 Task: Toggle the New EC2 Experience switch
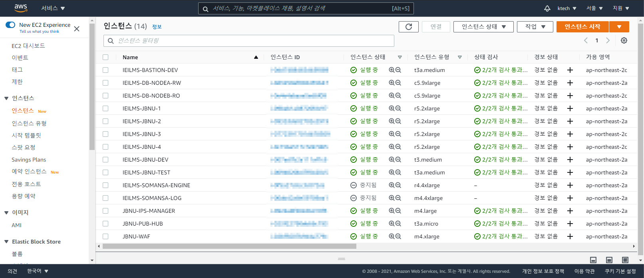click(10, 25)
